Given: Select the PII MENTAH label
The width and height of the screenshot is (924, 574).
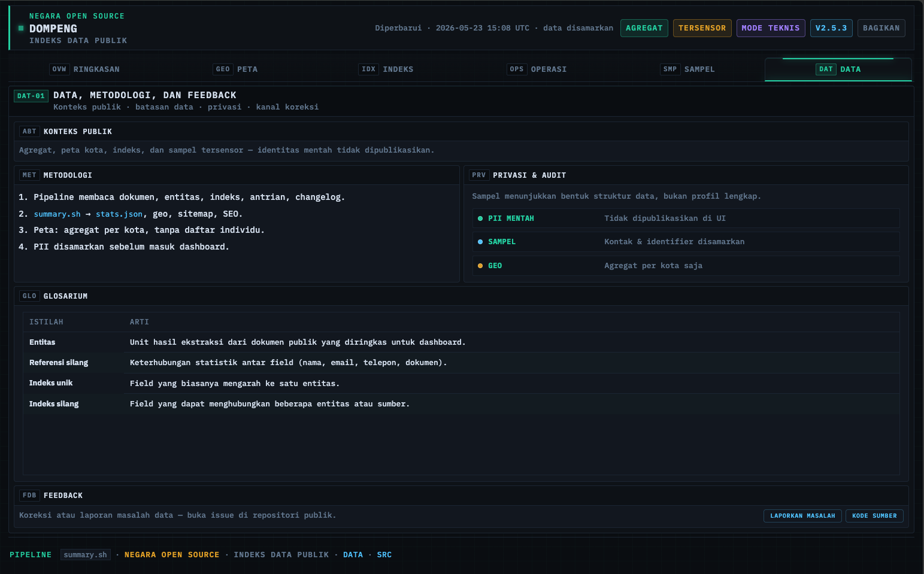Looking at the screenshot, I should (511, 218).
